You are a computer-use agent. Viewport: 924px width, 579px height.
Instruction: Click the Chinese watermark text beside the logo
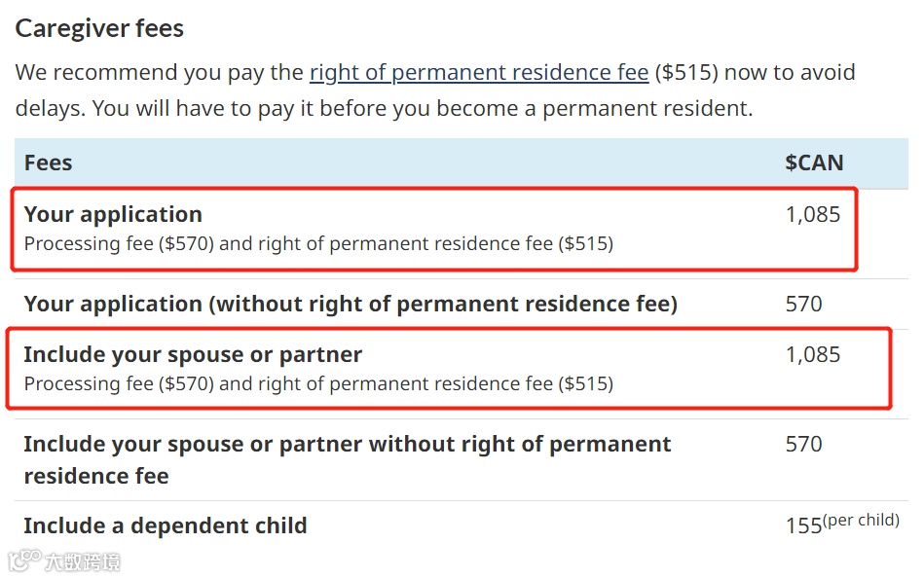[x=83, y=561]
